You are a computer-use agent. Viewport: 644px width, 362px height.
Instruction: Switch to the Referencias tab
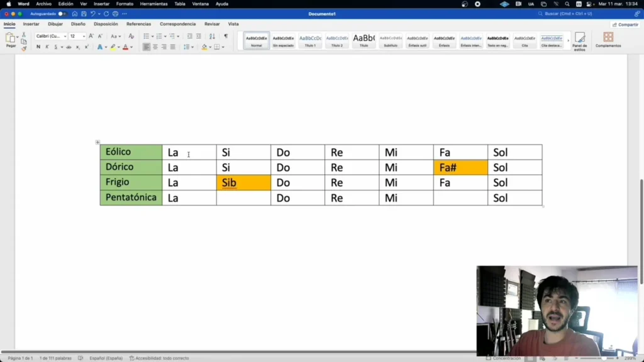point(138,25)
